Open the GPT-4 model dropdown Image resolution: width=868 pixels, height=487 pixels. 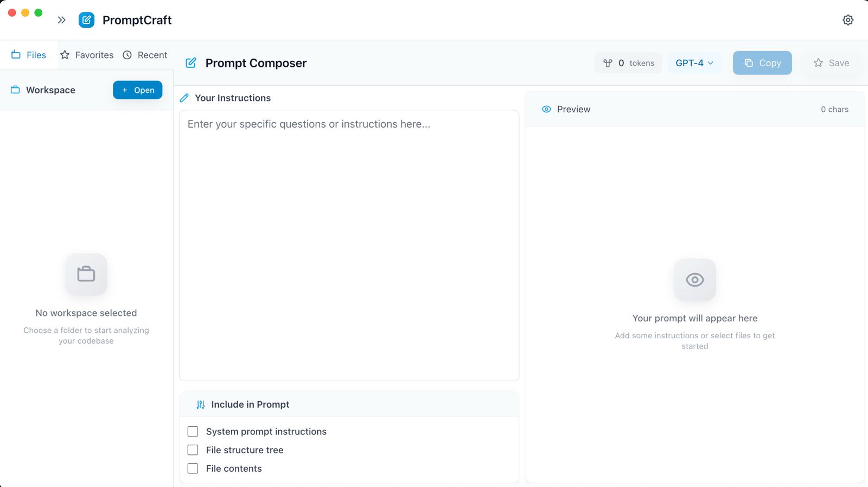[694, 63]
